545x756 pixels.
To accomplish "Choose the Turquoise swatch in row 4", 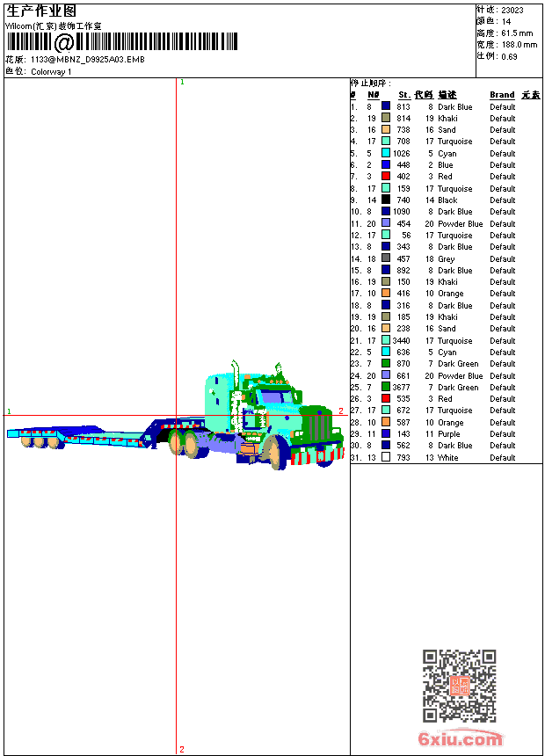I will 386,142.
